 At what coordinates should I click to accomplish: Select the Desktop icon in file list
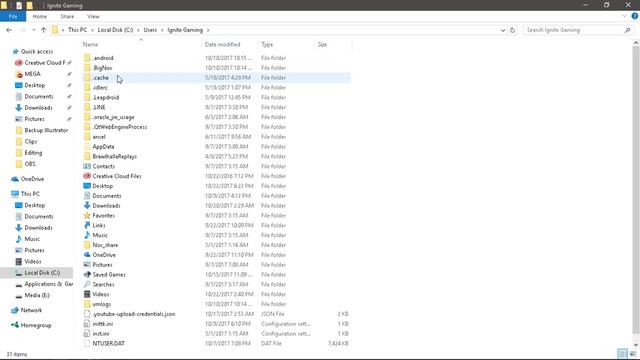[87, 186]
